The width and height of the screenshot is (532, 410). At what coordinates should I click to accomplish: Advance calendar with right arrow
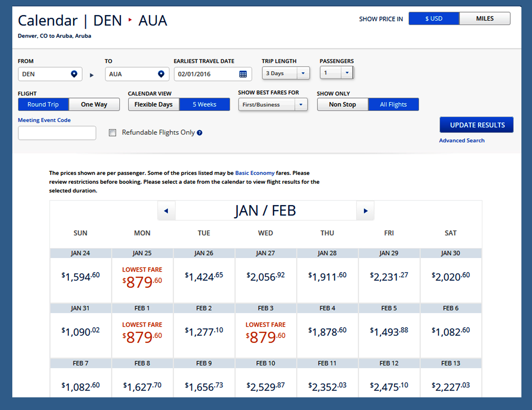[365, 211]
